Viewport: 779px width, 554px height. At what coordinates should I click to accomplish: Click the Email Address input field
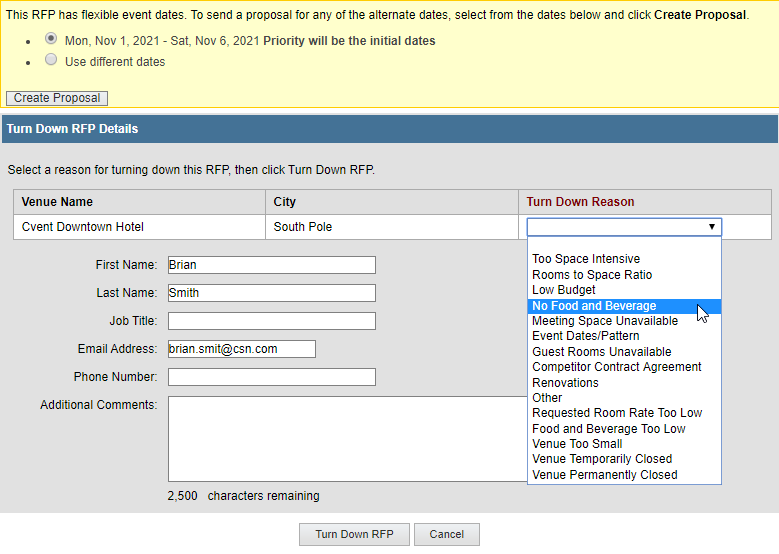[241, 349]
